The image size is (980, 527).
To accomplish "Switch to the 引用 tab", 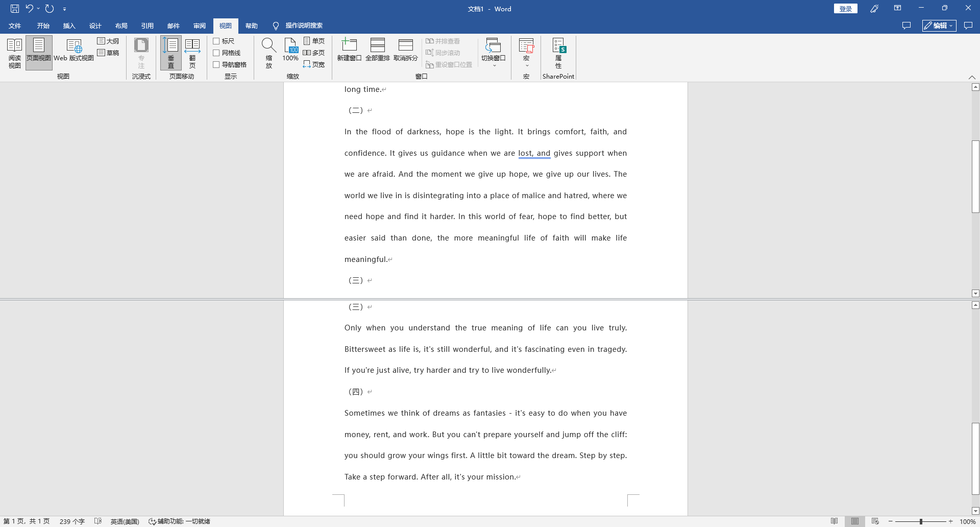I will coord(147,26).
